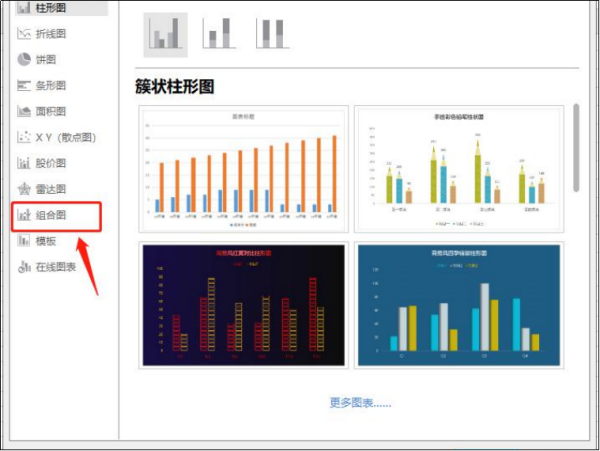Viewport: 600px width, 451px height.
Task: Select the 100% stacked column subtype icon
Action: tap(272, 34)
